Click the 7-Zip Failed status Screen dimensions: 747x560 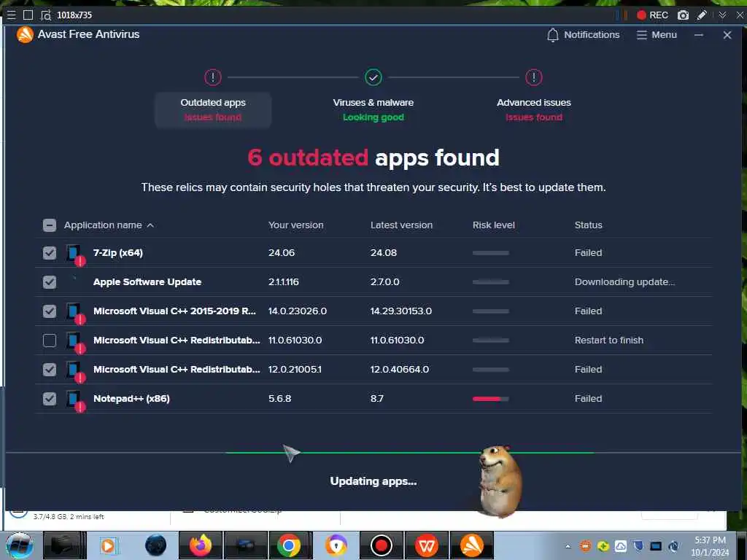(589, 253)
